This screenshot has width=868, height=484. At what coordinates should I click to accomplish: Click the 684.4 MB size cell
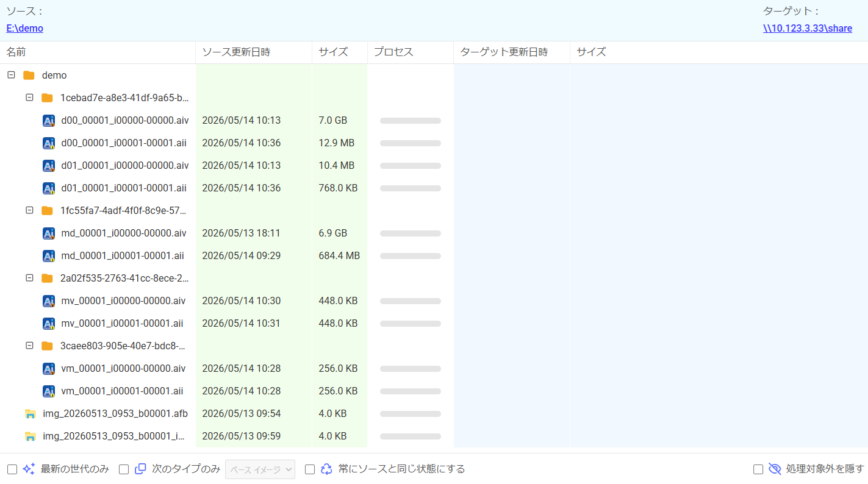[339, 256]
